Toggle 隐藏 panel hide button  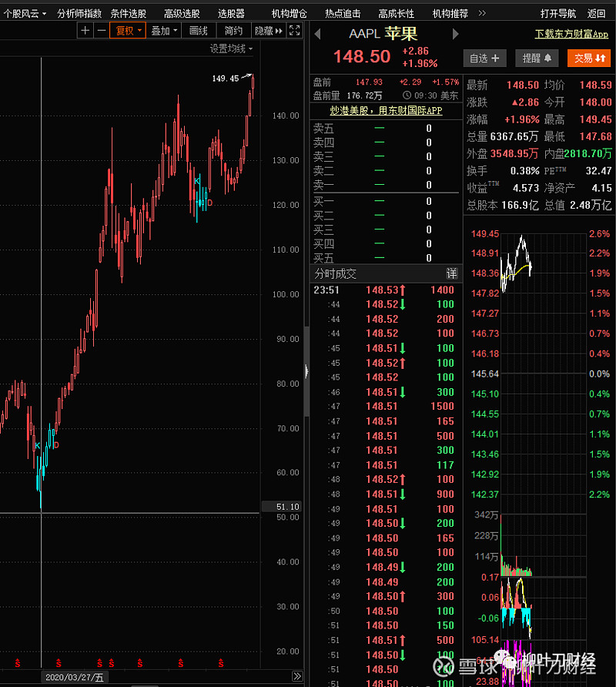[269, 31]
